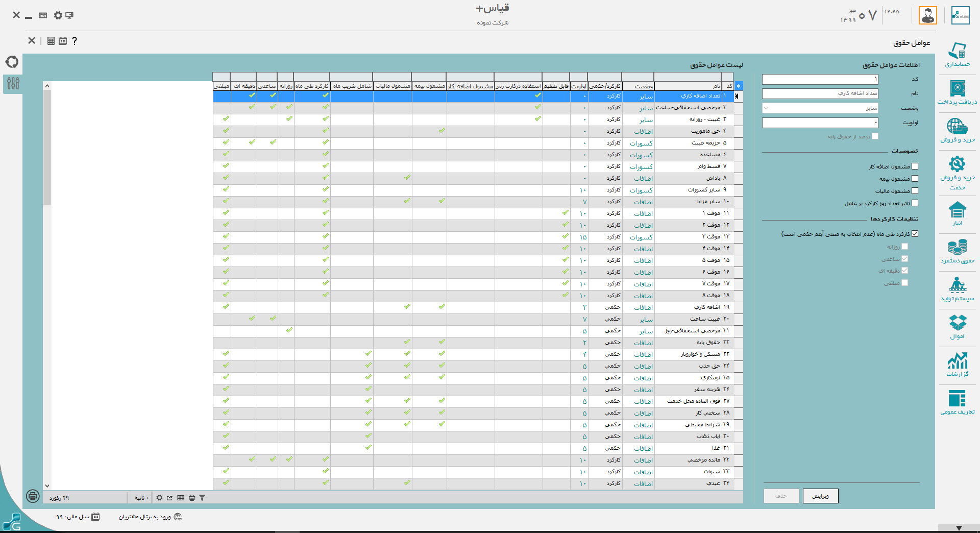
Task: Click the on-screen keyboard icon in title bar
Action: point(43,15)
